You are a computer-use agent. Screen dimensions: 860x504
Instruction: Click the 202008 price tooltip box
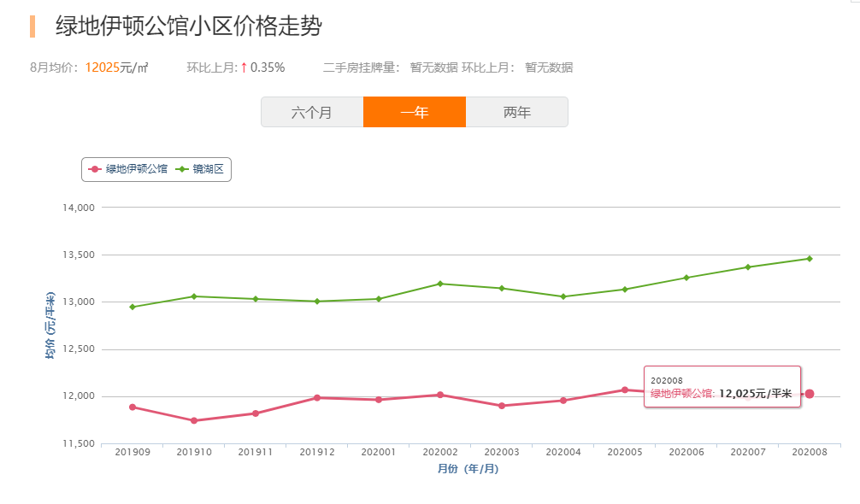point(722,387)
